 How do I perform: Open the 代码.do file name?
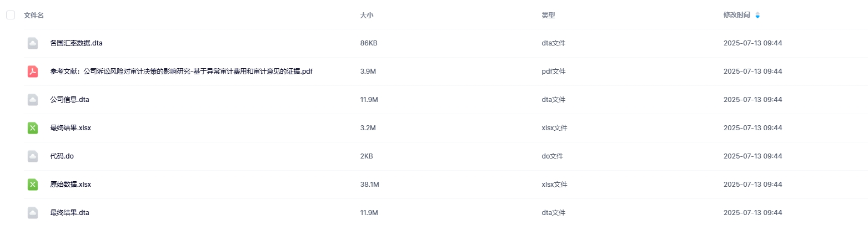pos(62,156)
